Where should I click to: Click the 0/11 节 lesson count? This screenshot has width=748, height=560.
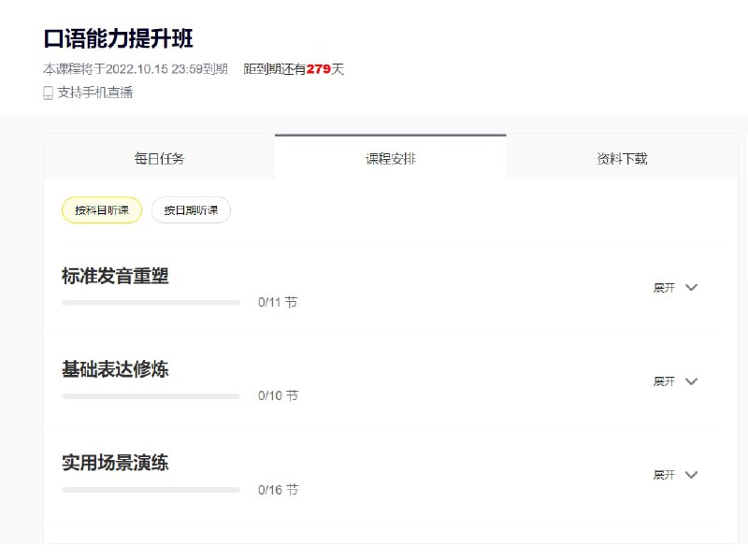pos(278,302)
